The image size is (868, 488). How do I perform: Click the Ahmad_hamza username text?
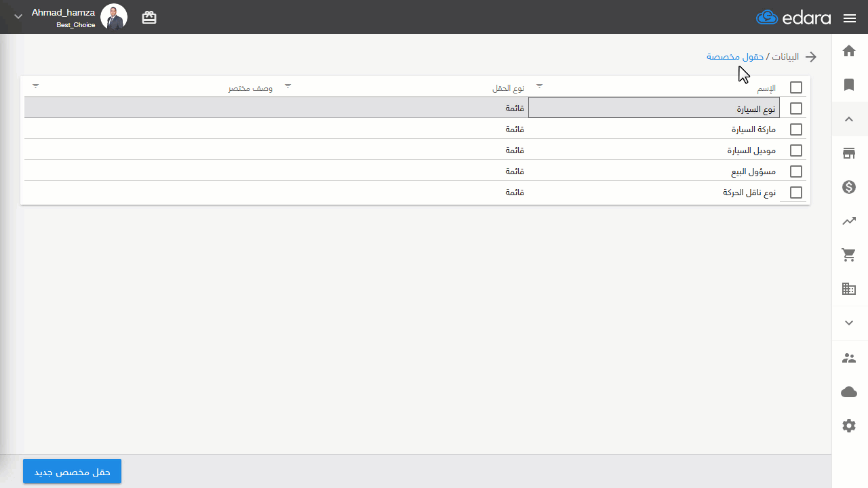[x=63, y=12]
